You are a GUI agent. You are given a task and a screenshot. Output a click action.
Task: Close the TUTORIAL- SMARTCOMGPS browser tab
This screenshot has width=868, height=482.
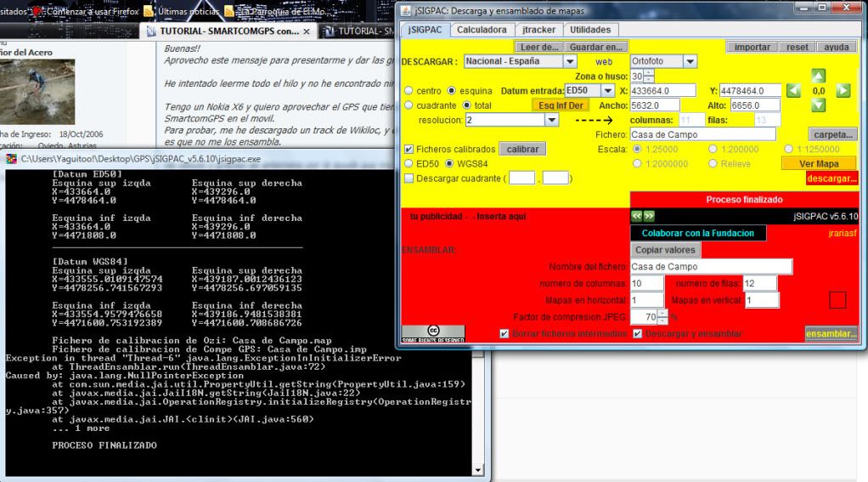point(307,31)
